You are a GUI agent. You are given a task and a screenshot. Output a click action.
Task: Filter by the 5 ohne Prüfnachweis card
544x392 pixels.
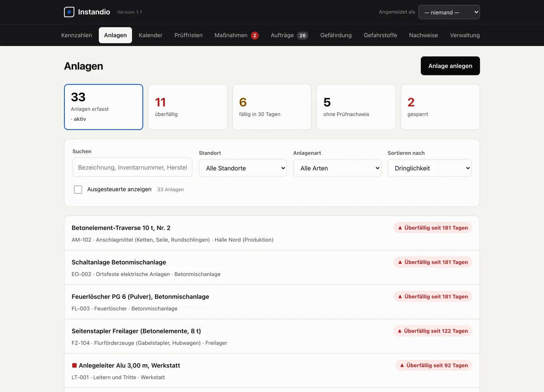(356, 107)
